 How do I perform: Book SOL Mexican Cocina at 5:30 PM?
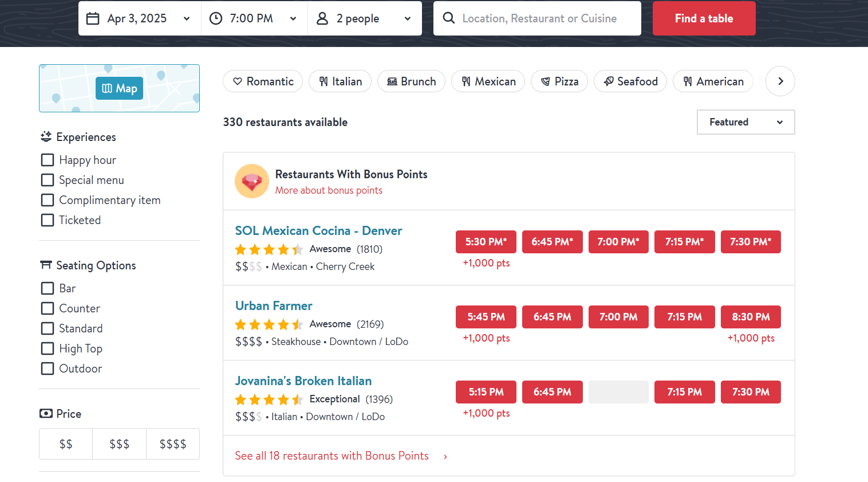tap(486, 242)
